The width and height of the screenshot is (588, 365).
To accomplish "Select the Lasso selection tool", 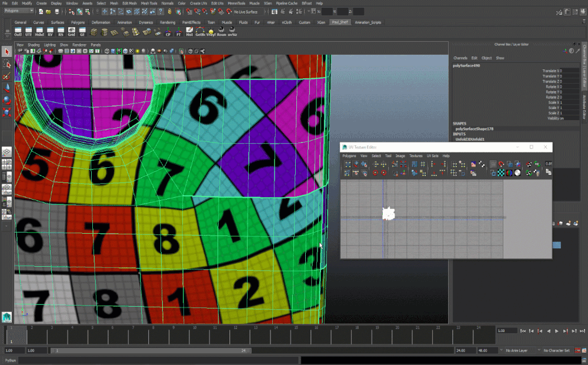I will [6, 63].
